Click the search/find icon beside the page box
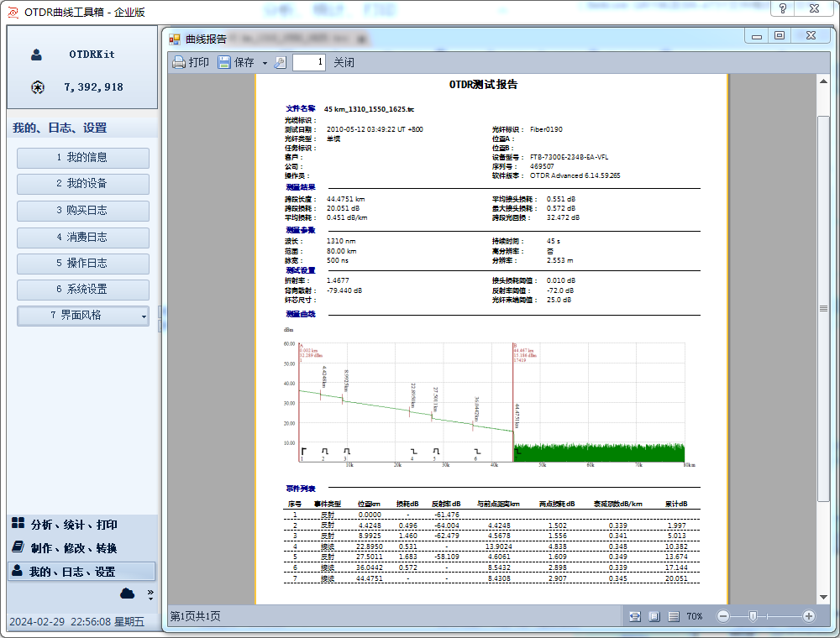Screen dimensions: 840x638 (281, 62)
